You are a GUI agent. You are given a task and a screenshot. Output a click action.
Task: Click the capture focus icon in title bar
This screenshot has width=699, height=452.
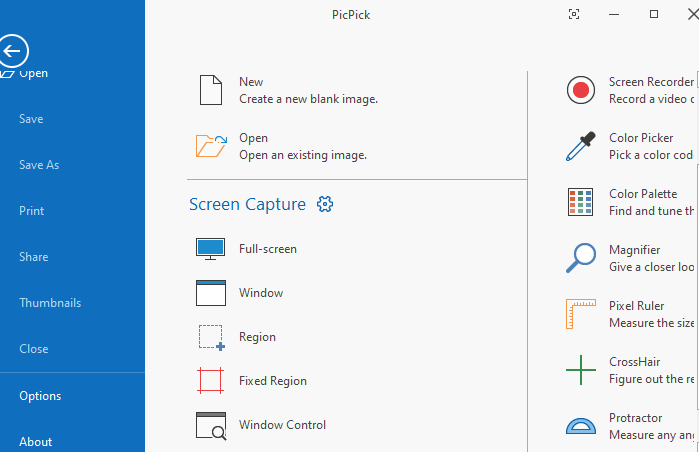pos(574,14)
